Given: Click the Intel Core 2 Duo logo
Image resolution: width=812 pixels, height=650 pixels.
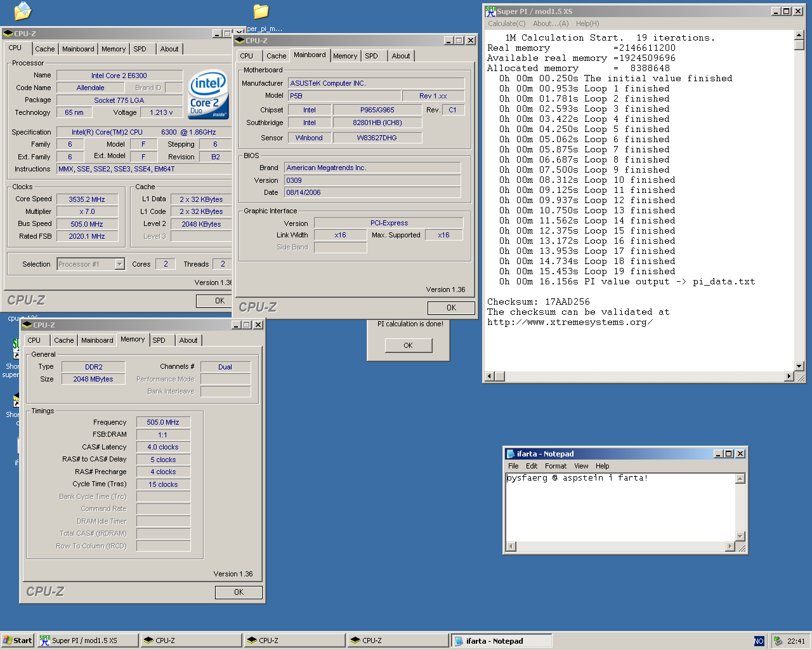Looking at the screenshot, I should tap(209, 94).
